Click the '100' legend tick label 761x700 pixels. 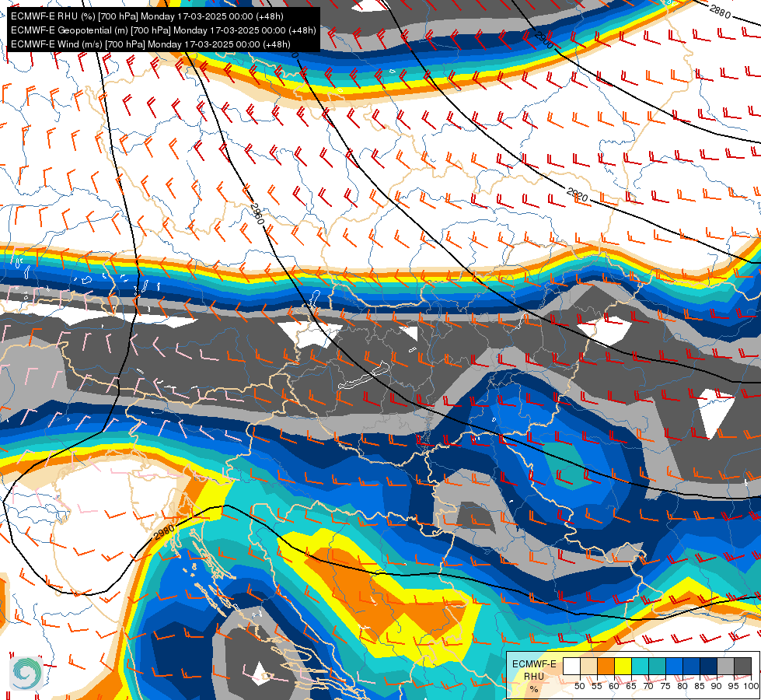pyautogui.click(x=750, y=686)
